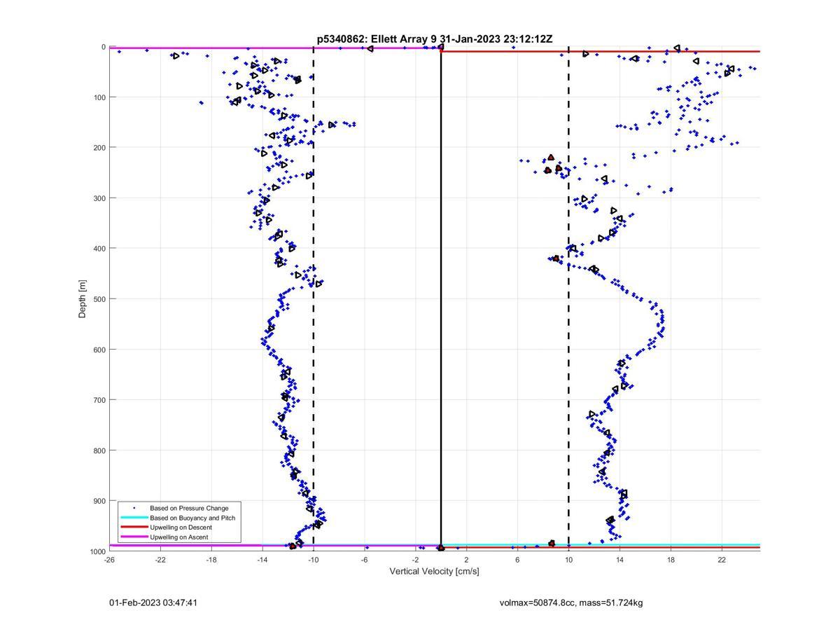Viewport: 840px width, 620px height.
Task: Select legend entry Upwelling on Descent
Action: (x=181, y=528)
